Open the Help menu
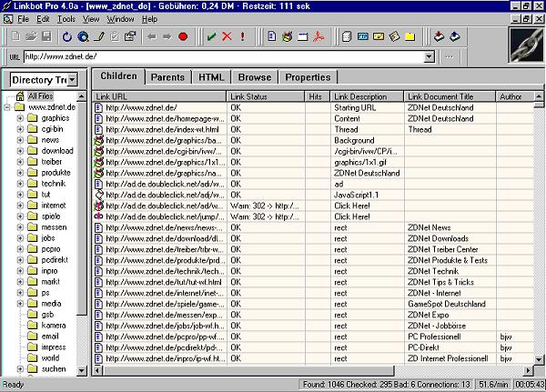 pos(150,19)
